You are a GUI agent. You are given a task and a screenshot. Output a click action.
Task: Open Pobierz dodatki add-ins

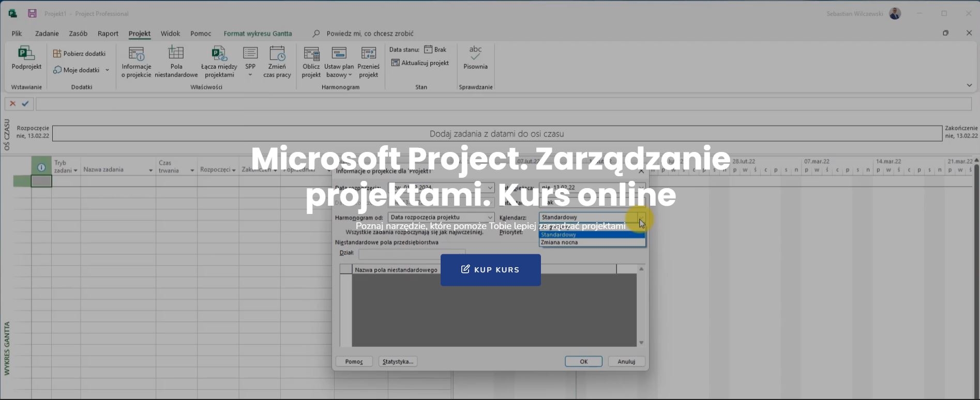coord(79,54)
